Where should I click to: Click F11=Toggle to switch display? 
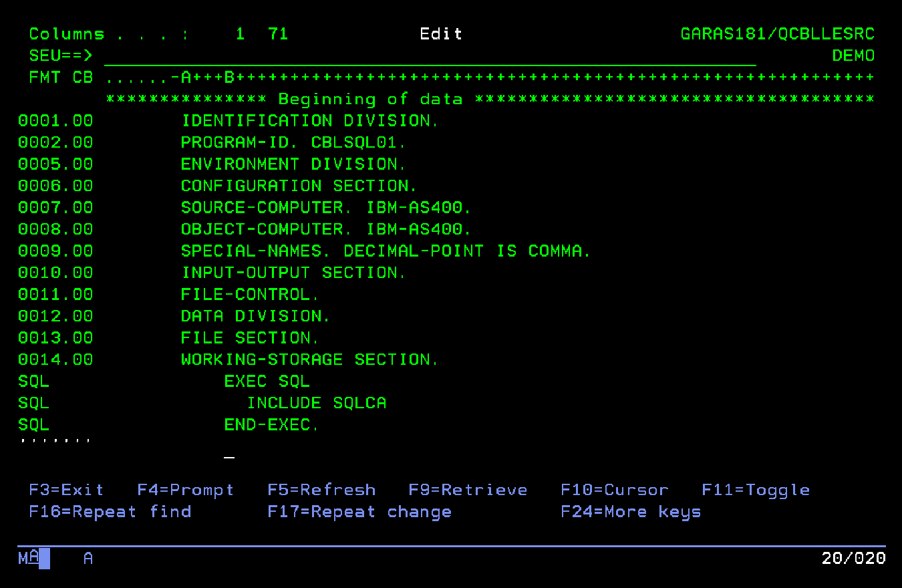coord(756,490)
